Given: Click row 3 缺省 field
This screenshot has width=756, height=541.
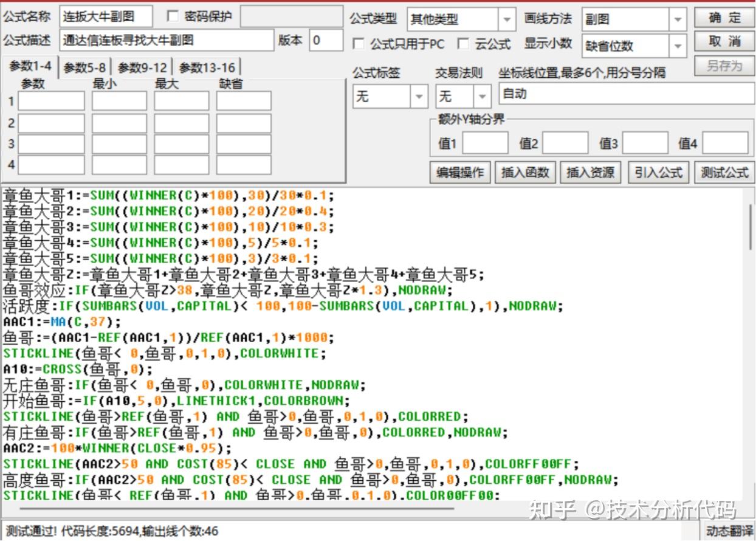Looking at the screenshot, I should 244,144.
